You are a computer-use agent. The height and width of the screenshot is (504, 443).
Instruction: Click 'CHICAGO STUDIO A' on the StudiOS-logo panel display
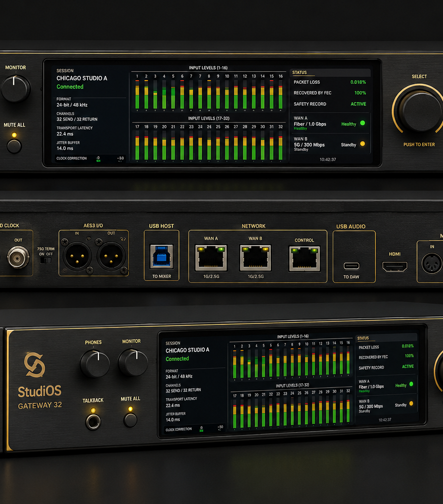pos(188,350)
